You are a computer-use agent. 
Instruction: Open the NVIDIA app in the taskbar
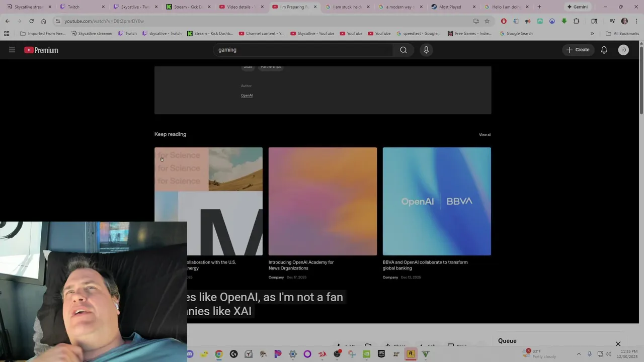(366, 354)
